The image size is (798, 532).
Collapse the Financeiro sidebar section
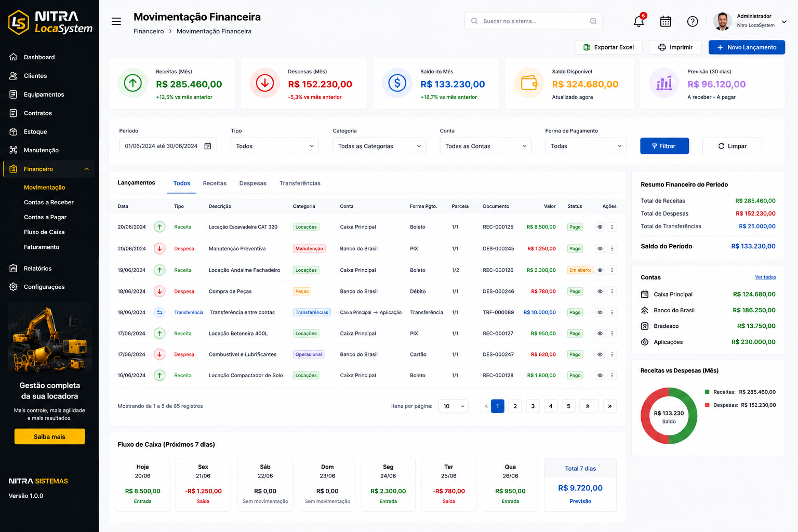(87, 169)
